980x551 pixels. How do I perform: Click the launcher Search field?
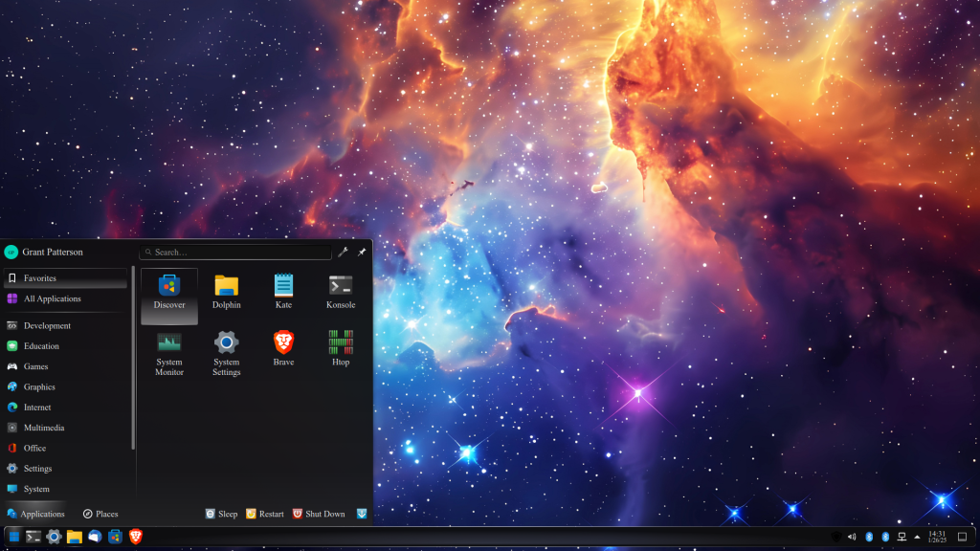[235, 253]
